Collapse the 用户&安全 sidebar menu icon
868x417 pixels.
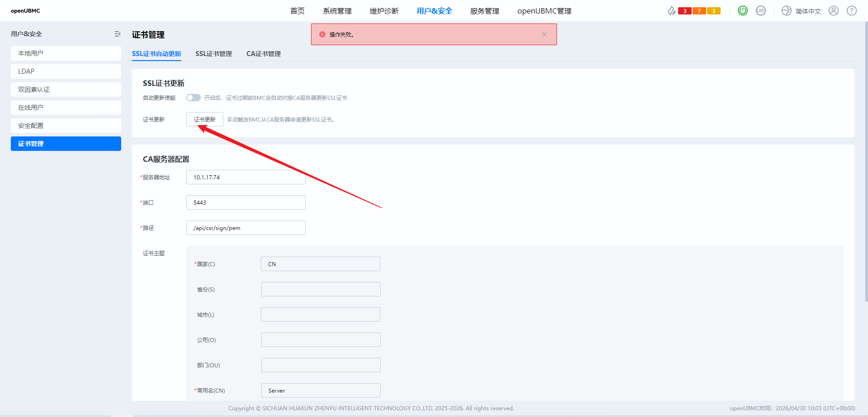pyautogui.click(x=118, y=34)
